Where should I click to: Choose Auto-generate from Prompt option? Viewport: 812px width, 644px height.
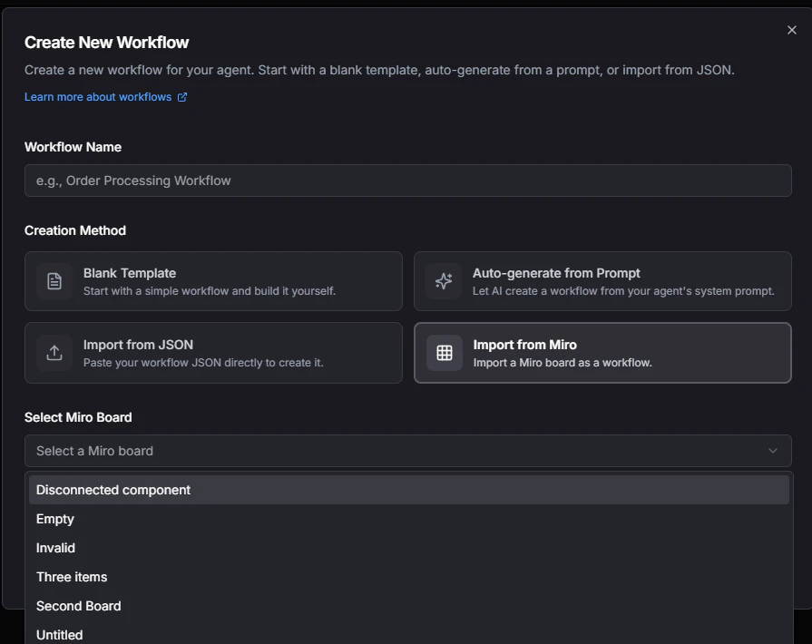[602, 281]
